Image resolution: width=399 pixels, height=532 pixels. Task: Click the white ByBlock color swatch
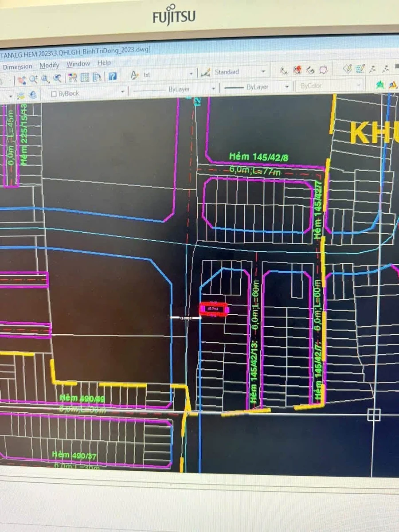pyautogui.click(x=54, y=94)
